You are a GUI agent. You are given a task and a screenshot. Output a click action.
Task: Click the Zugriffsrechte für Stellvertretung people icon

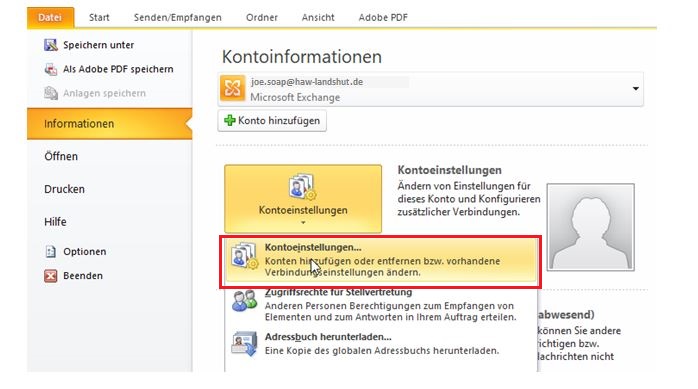click(x=244, y=301)
